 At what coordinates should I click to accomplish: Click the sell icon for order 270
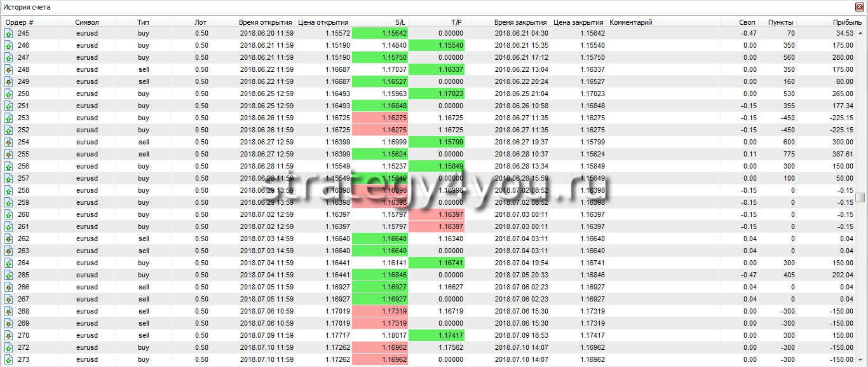[9, 335]
